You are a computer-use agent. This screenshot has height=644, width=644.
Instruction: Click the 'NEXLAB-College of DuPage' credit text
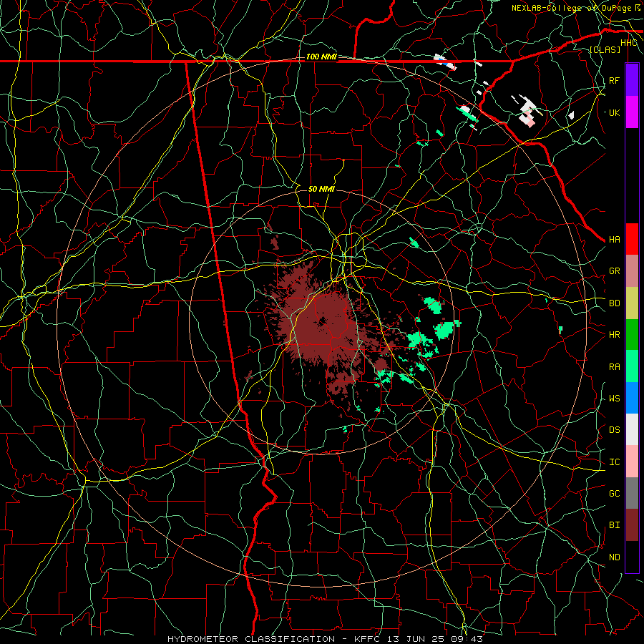(571, 8)
